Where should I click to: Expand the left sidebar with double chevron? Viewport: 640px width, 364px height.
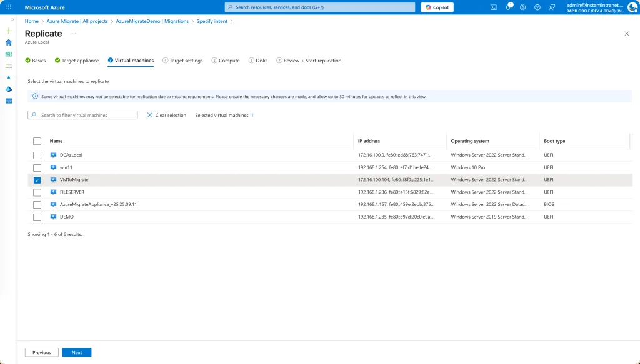pos(12,20)
